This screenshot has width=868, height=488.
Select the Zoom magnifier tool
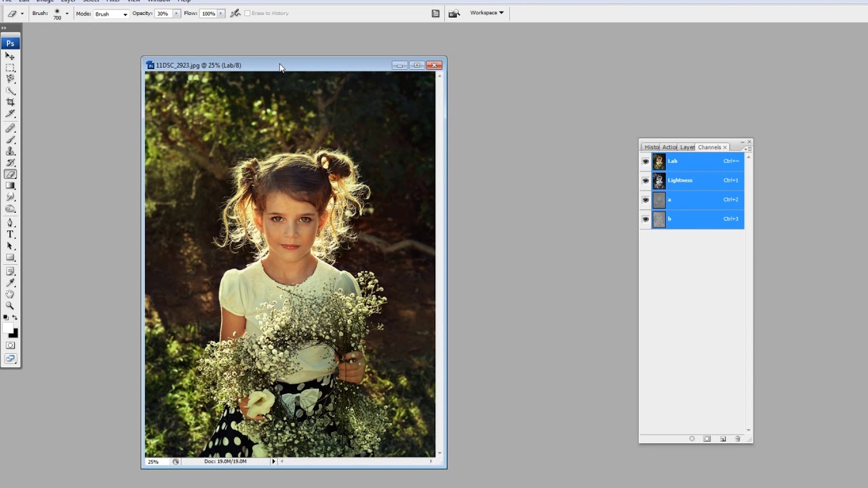click(x=10, y=306)
